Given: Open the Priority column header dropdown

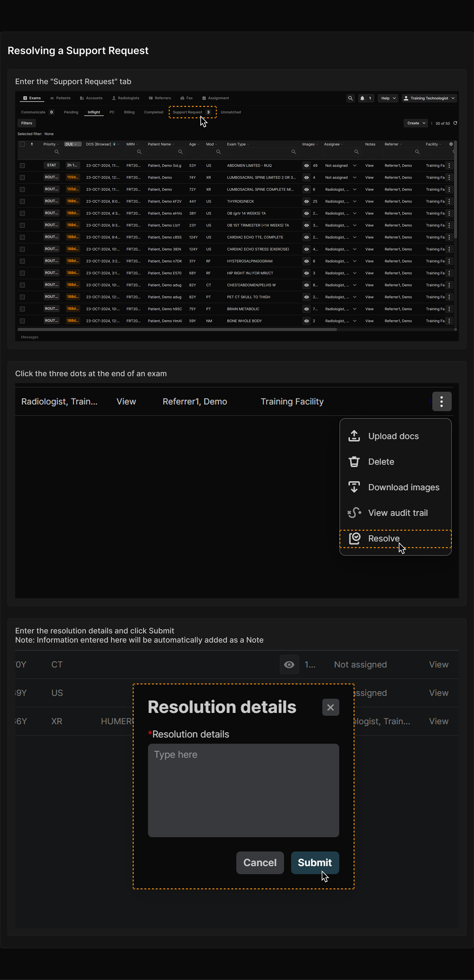Looking at the screenshot, I should pyautogui.click(x=58, y=144).
